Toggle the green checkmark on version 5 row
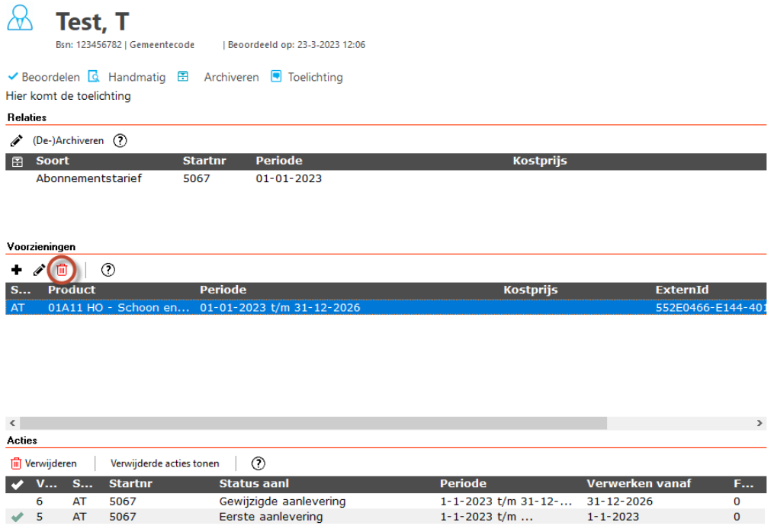The height and width of the screenshot is (532, 774). pos(18,518)
